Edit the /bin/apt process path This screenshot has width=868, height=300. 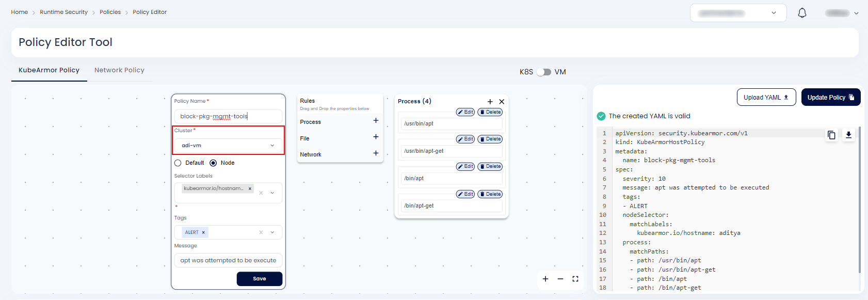point(465,166)
